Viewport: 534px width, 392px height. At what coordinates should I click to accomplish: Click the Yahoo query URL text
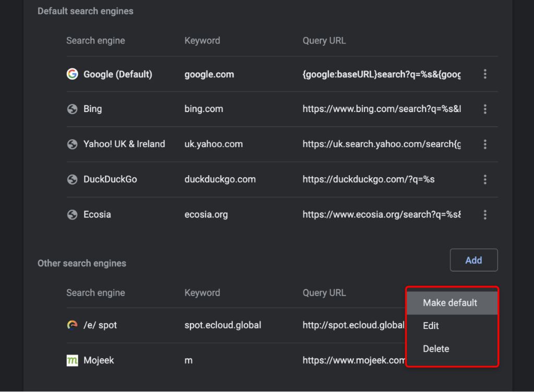381,144
